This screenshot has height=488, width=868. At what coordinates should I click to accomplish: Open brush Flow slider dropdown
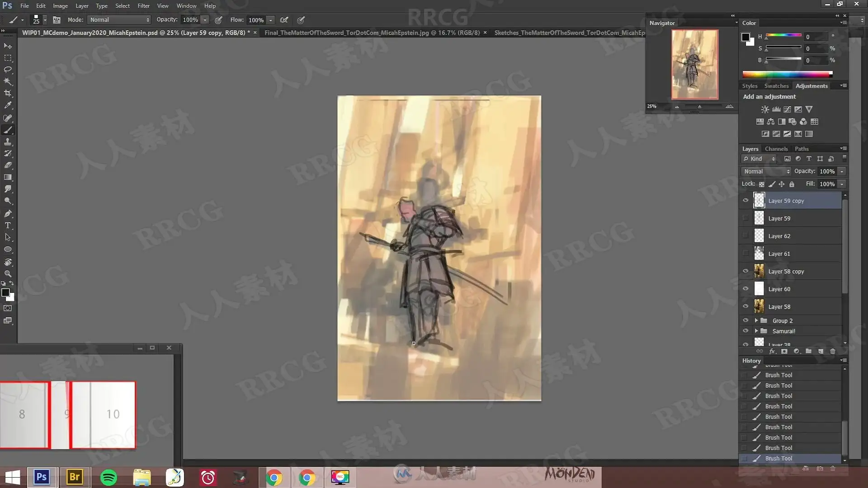point(270,20)
